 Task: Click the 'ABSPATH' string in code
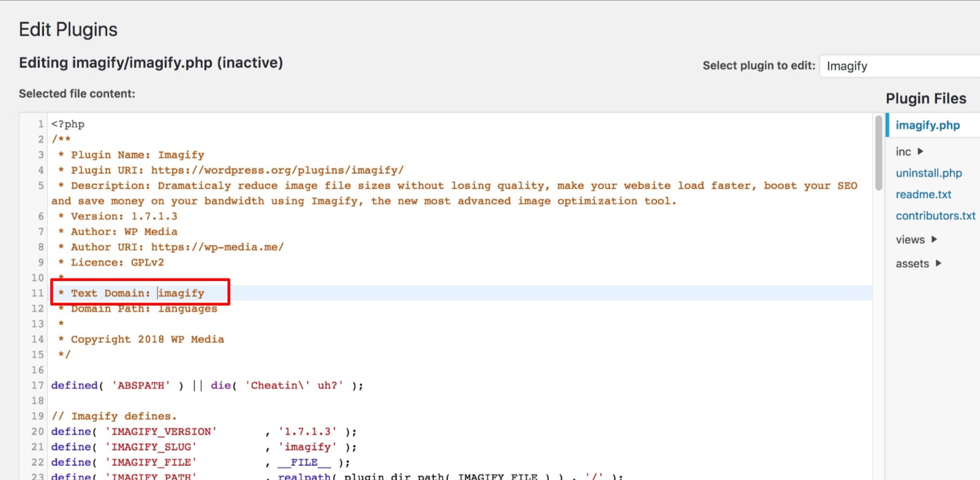[x=141, y=386]
